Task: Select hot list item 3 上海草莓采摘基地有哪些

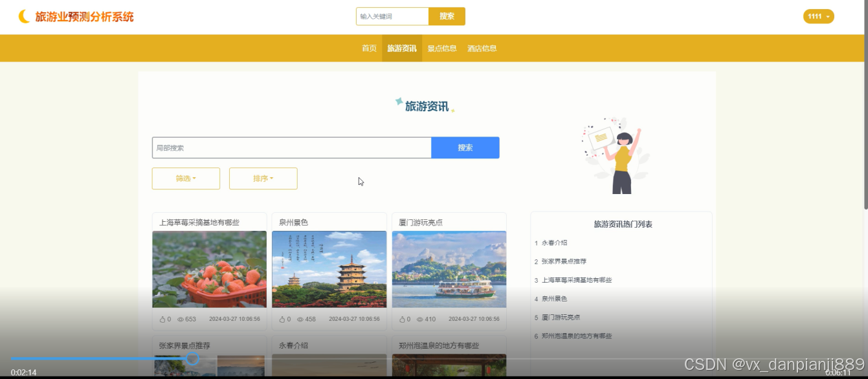Action: pyautogui.click(x=577, y=281)
